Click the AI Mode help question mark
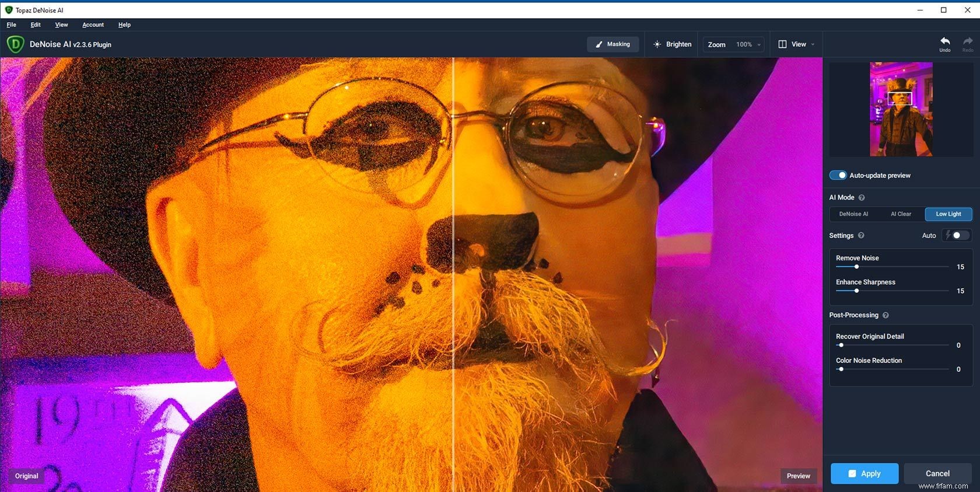This screenshot has width=980, height=492. [x=862, y=198]
